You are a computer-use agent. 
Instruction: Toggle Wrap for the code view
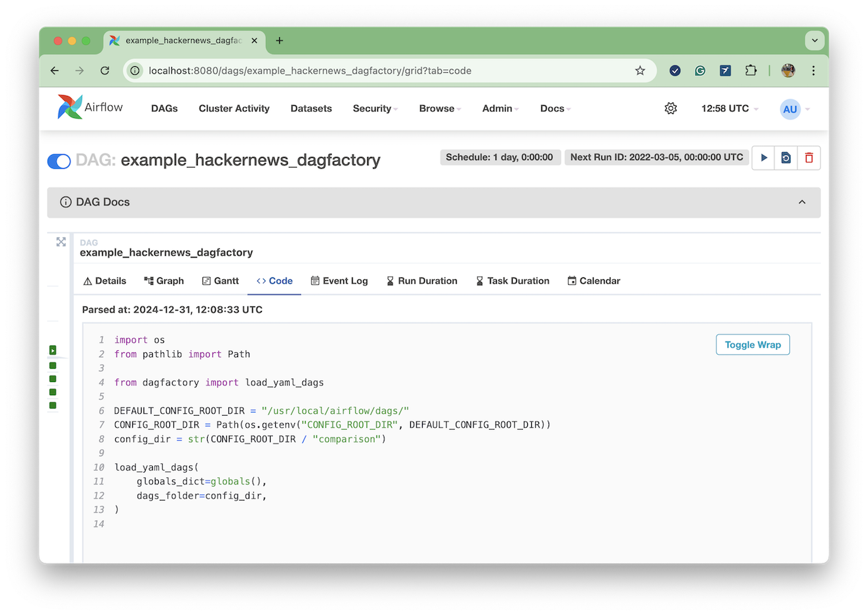coord(752,345)
